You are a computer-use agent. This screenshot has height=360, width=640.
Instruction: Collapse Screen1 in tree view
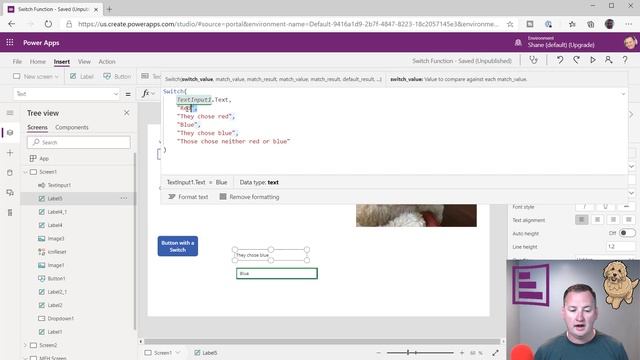click(x=25, y=172)
